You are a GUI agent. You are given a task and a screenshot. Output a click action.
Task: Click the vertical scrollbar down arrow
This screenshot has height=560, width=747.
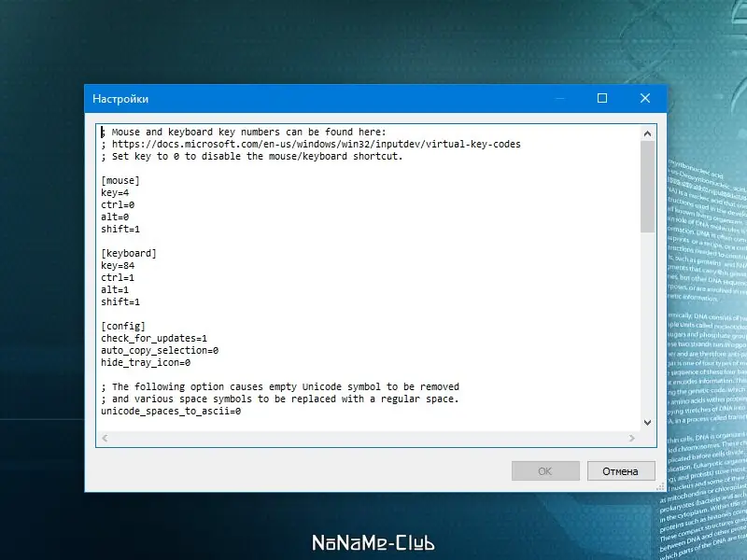pos(647,423)
